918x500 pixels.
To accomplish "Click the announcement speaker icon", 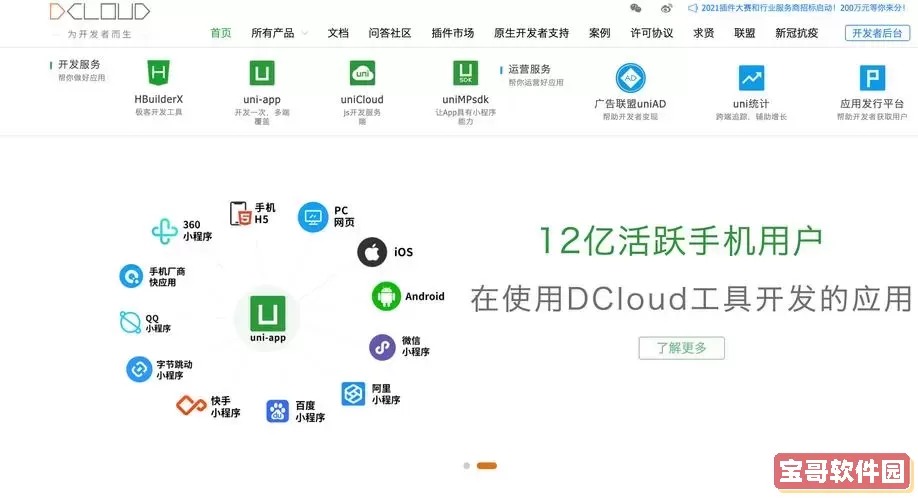I will 693,8.
